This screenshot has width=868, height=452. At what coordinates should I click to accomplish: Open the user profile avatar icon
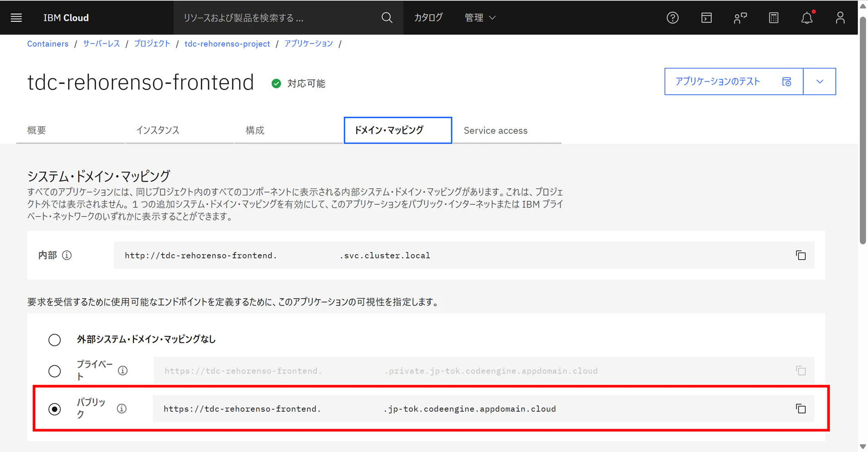(x=840, y=18)
